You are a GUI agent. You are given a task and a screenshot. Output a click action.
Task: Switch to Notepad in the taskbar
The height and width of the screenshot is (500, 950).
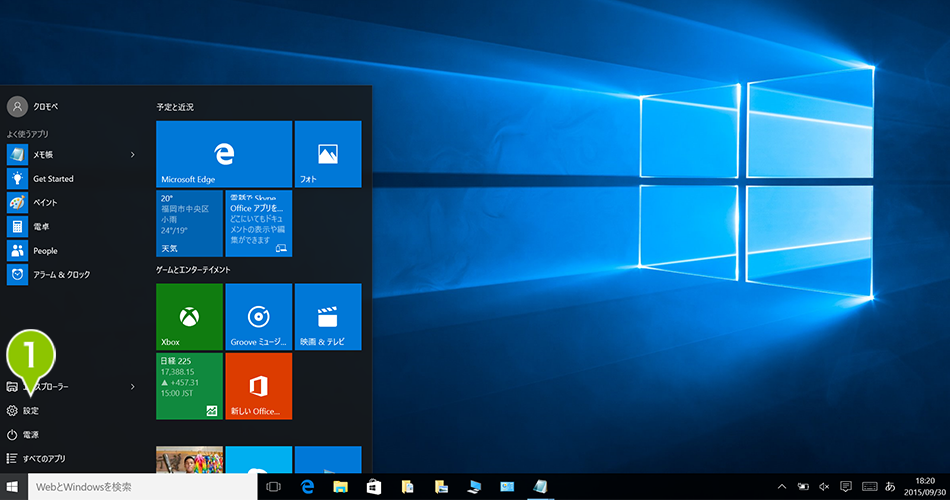coord(540,487)
